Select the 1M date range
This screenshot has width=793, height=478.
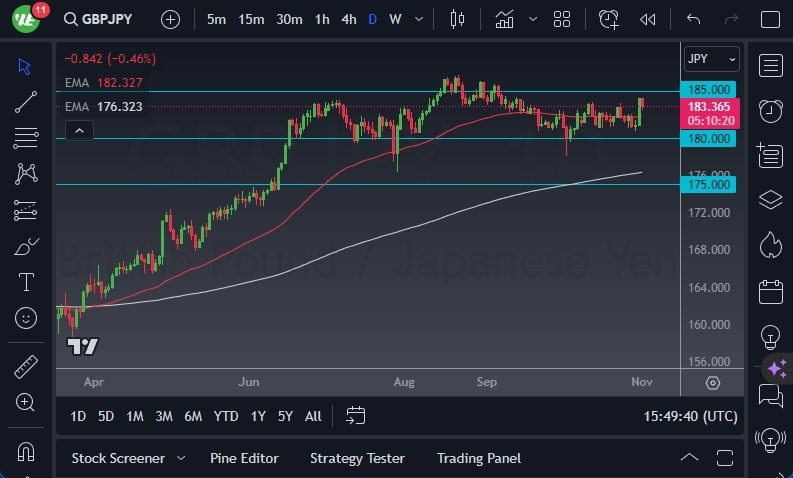point(135,416)
